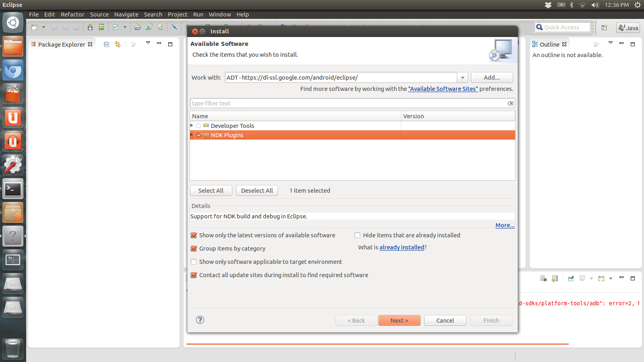This screenshot has width=644, height=362.
Task: Click the already installed link
Action: 402,247
